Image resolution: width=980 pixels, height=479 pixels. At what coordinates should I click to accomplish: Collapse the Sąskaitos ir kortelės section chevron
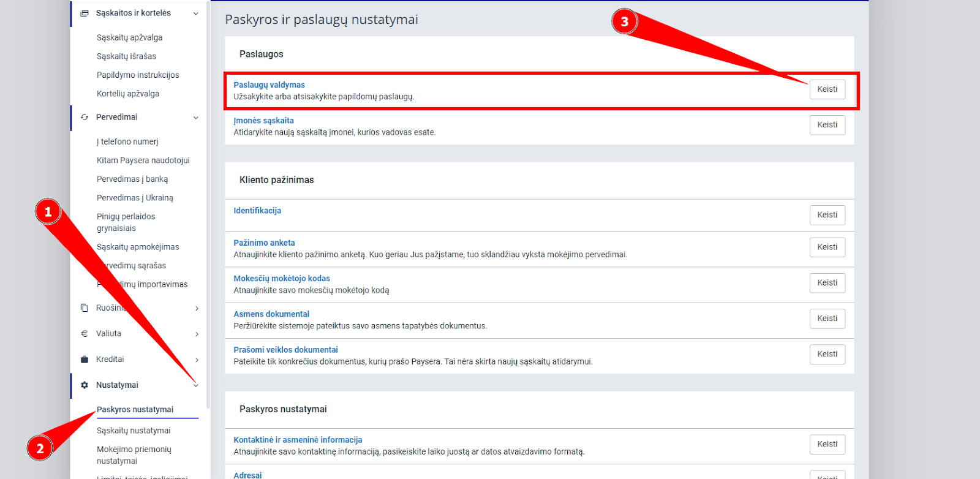(196, 13)
